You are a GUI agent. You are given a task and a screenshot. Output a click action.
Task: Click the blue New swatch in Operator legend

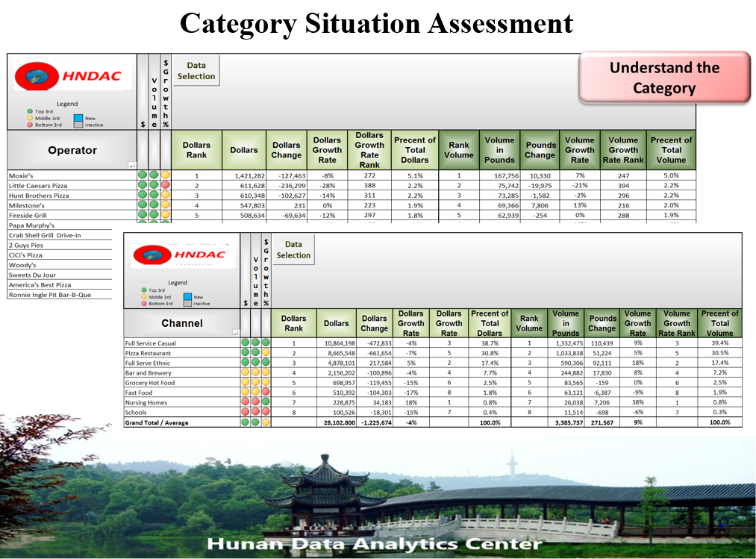click(78, 118)
